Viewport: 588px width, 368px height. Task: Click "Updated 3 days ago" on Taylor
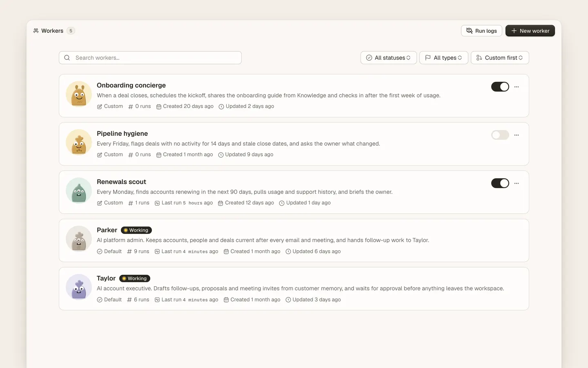313,300
